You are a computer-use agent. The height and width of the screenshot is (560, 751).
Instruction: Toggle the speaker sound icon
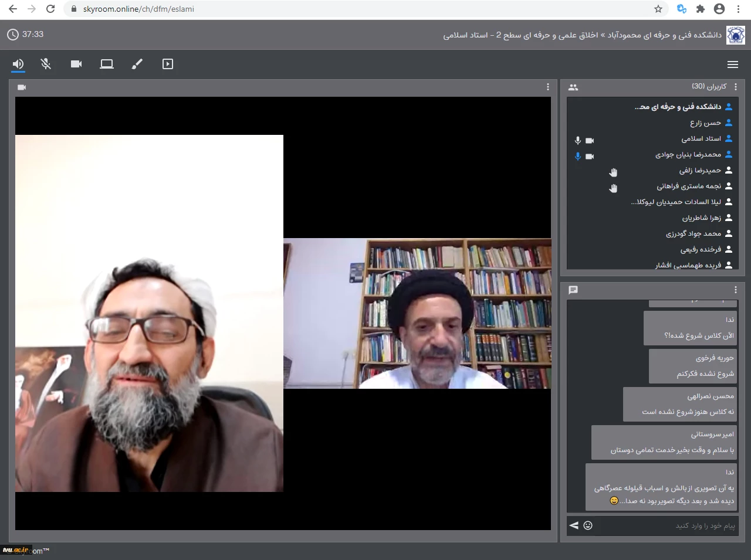coord(18,64)
